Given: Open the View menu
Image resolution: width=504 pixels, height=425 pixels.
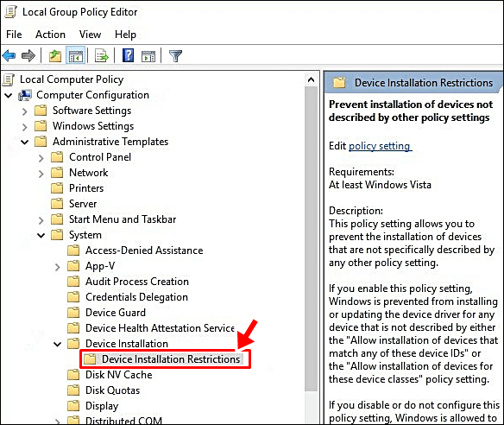Looking at the screenshot, I should 90,35.
